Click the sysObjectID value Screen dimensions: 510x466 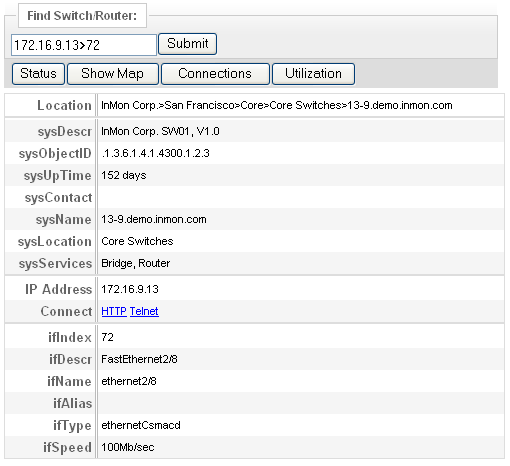click(155, 153)
